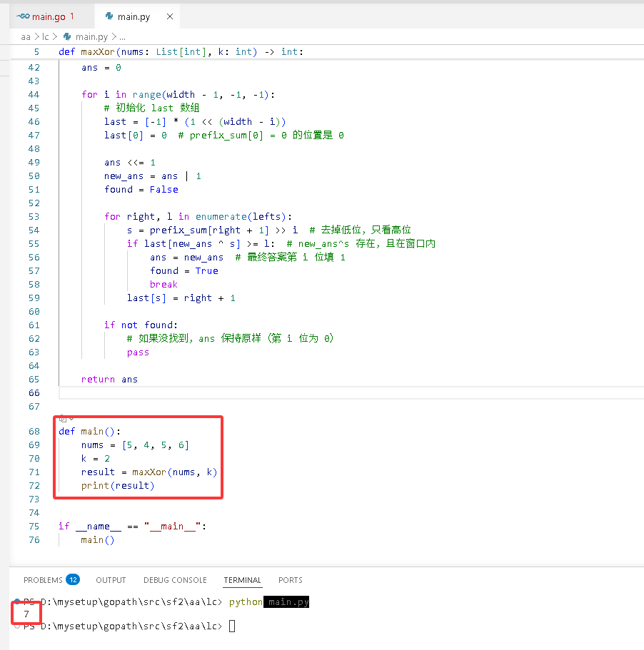Expand the 'aa' breadcrumb folder
644x650 pixels.
pyautogui.click(x=26, y=37)
